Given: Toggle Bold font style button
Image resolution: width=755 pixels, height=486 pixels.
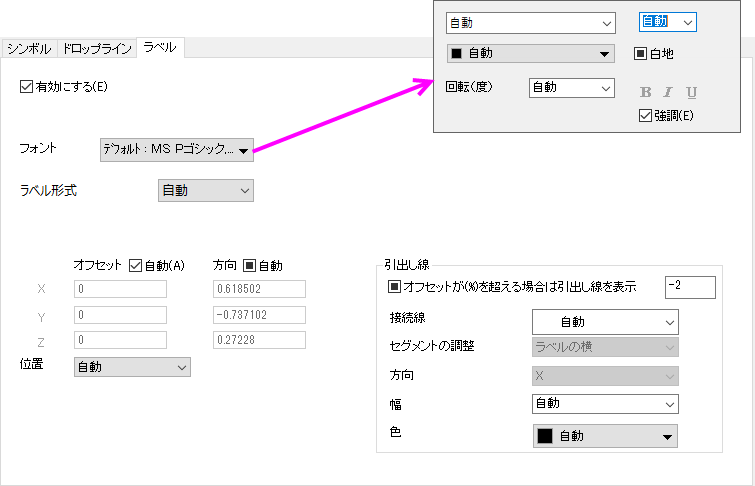Looking at the screenshot, I should pos(645,92).
